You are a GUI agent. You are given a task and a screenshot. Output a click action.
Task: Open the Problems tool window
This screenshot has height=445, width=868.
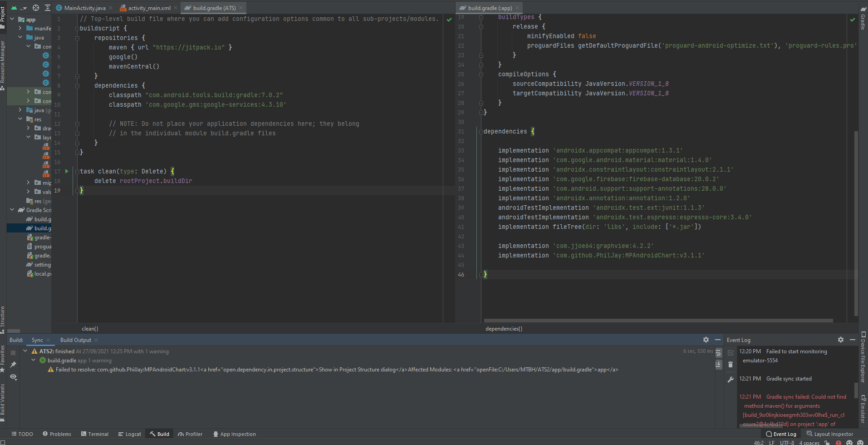(x=57, y=434)
